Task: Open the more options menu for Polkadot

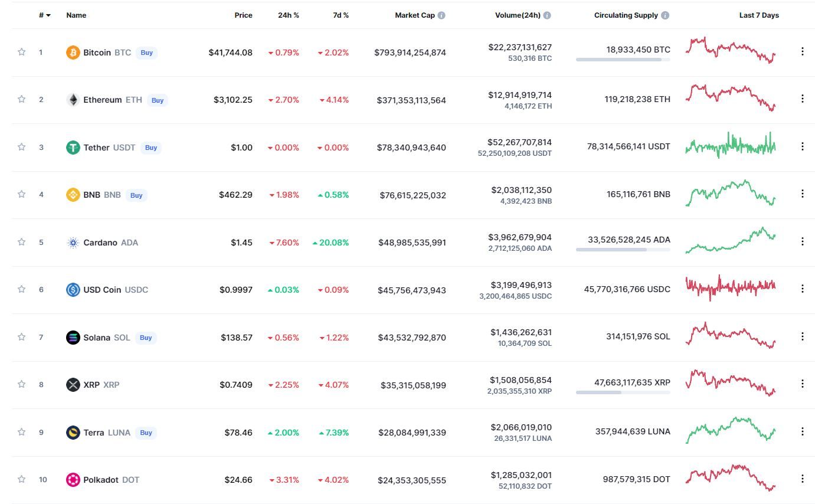Action: click(x=802, y=479)
